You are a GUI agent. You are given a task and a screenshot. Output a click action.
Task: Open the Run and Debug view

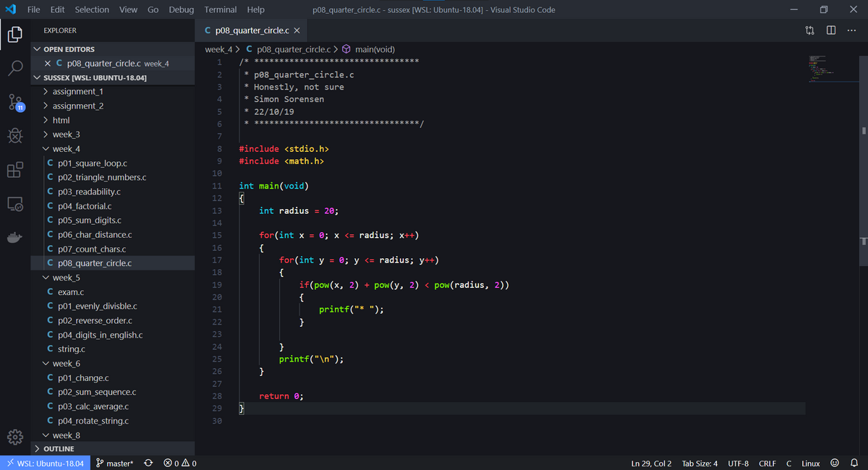(x=14, y=136)
